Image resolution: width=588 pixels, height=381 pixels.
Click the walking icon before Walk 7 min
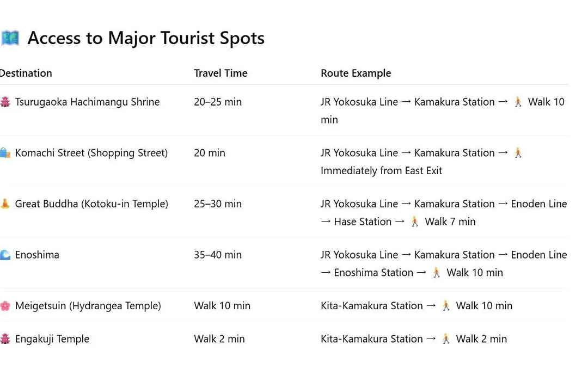coord(415,222)
